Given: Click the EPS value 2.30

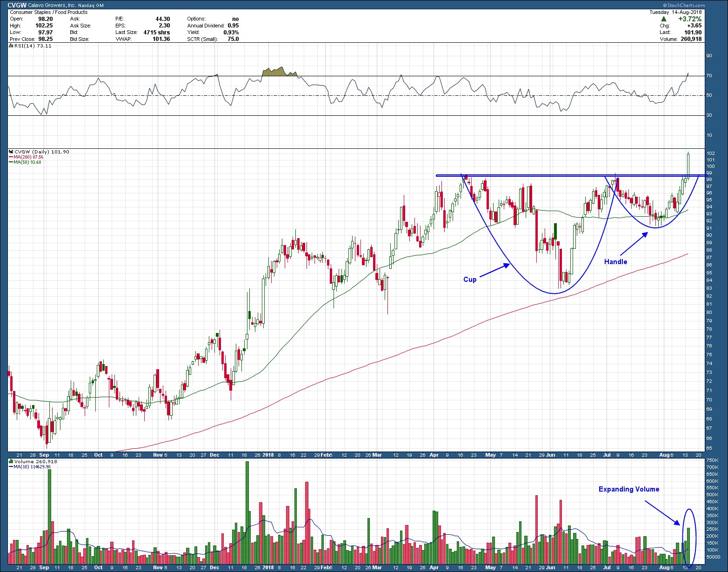Looking at the screenshot, I should point(164,26).
